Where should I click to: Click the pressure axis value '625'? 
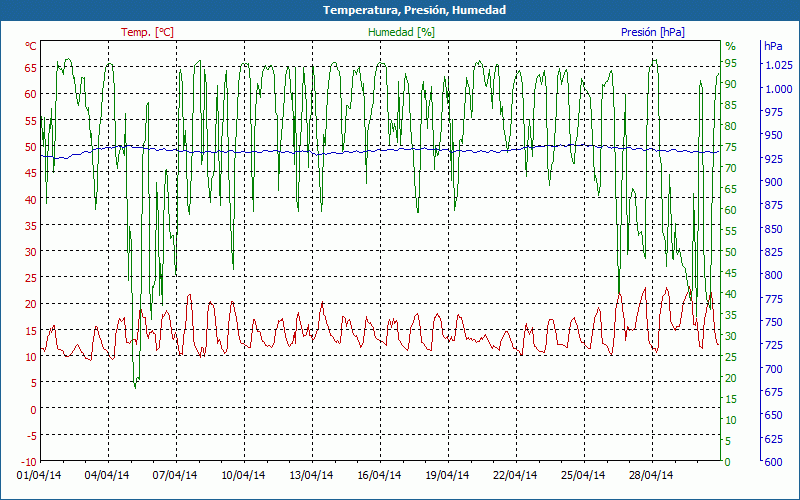pyautogui.click(x=774, y=438)
